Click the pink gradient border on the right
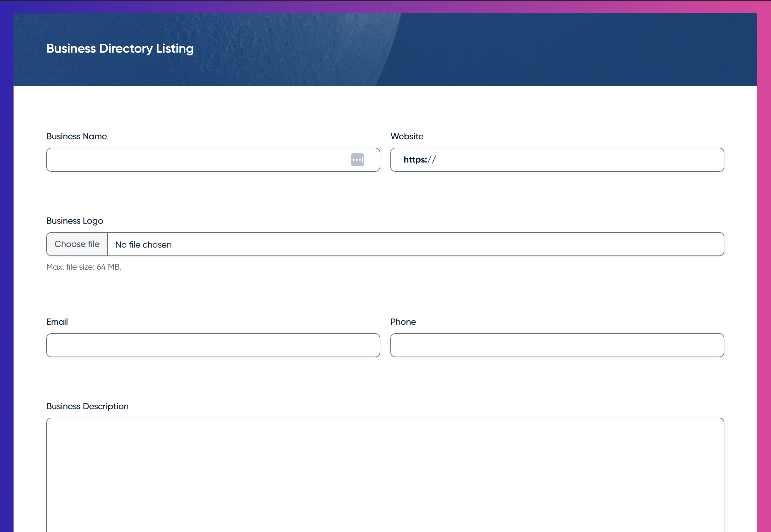The image size is (771, 532). click(764, 267)
